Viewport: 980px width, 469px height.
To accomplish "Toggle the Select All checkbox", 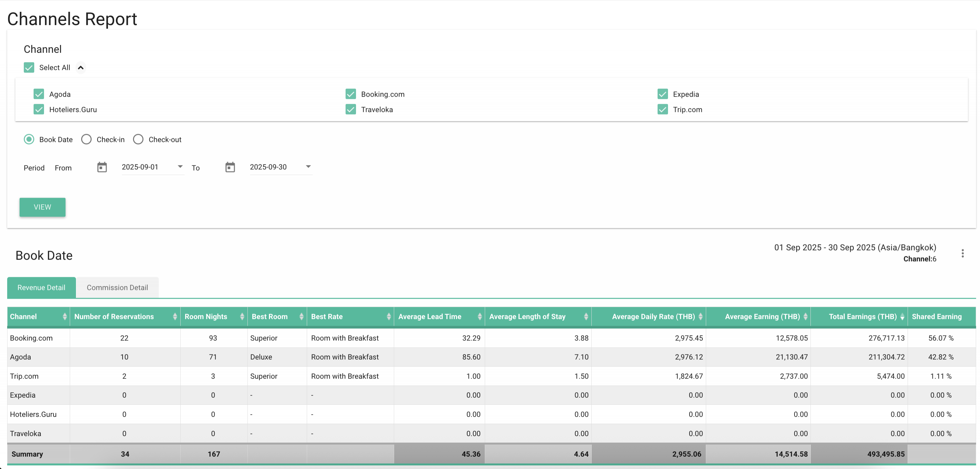I will (x=29, y=68).
